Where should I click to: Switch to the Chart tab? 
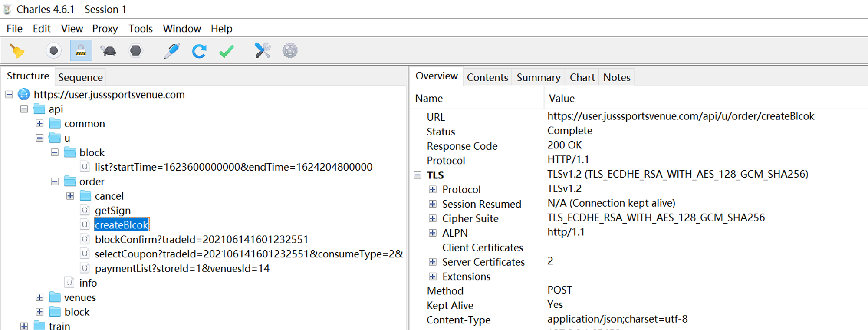point(582,77)
